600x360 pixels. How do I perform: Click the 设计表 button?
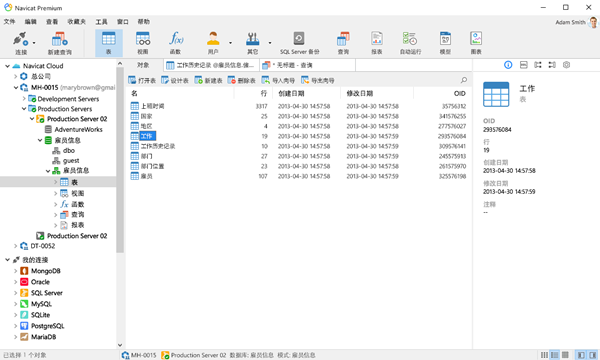[175, 80]
